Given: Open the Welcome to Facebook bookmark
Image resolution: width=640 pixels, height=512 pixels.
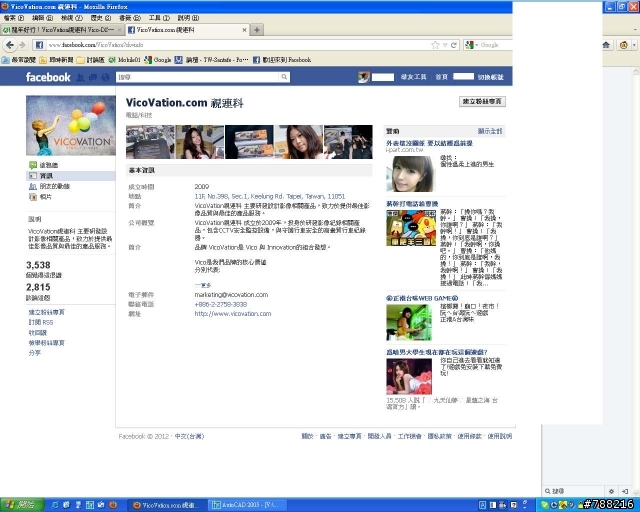Looking at the screenshot, I should click(x=282, y=60).
